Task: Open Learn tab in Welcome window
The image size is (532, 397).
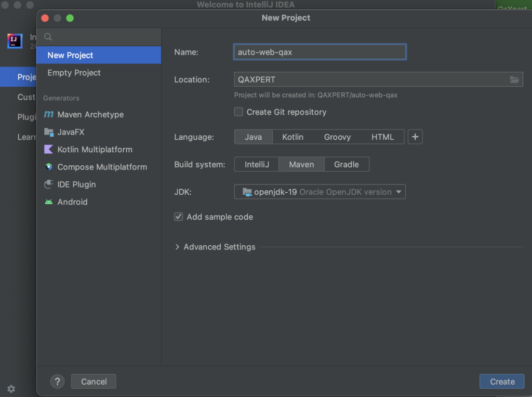Action: [18, 137]
